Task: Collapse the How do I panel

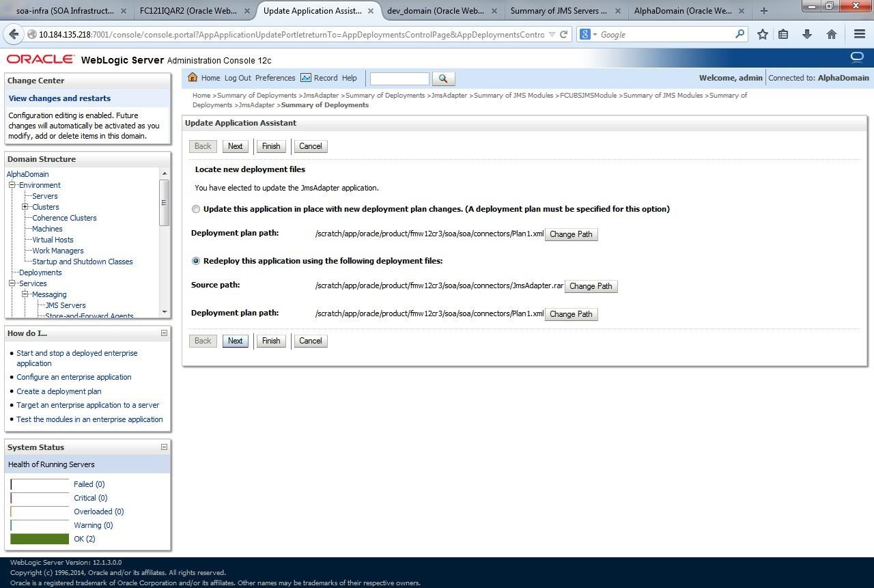Action: click(x=164, y=333)
